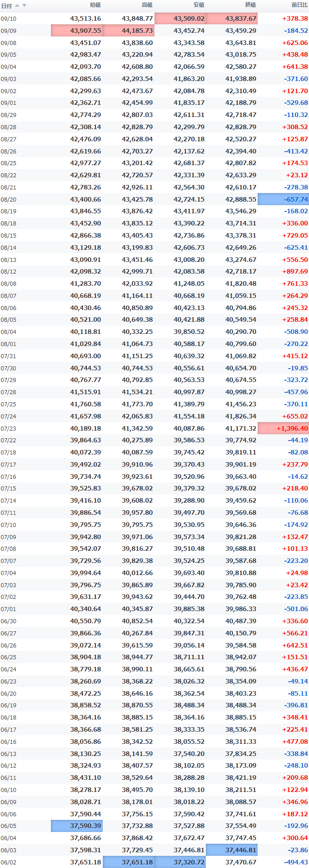Select the 08/29 date cell
The width and height of the screenshot is (309, 868).
[x=8, y=115]
